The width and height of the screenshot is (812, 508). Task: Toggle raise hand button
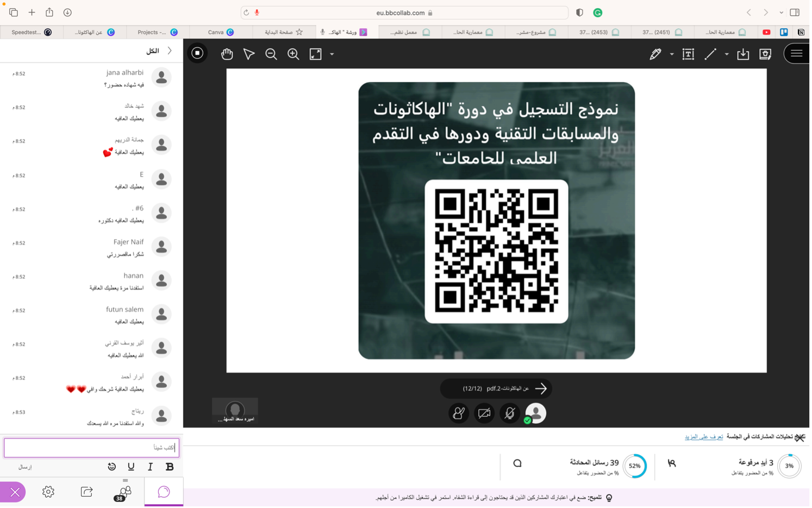pyautogui.click(x=459, y=413)
